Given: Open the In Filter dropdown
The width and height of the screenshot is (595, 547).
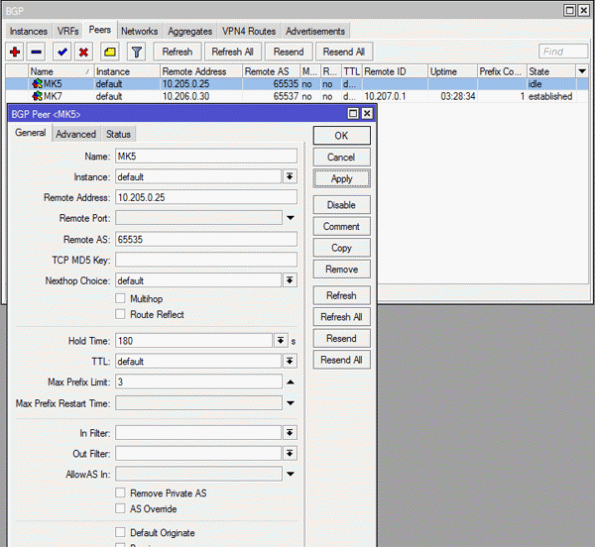Looking at the screenshot, I should (290, 432).
